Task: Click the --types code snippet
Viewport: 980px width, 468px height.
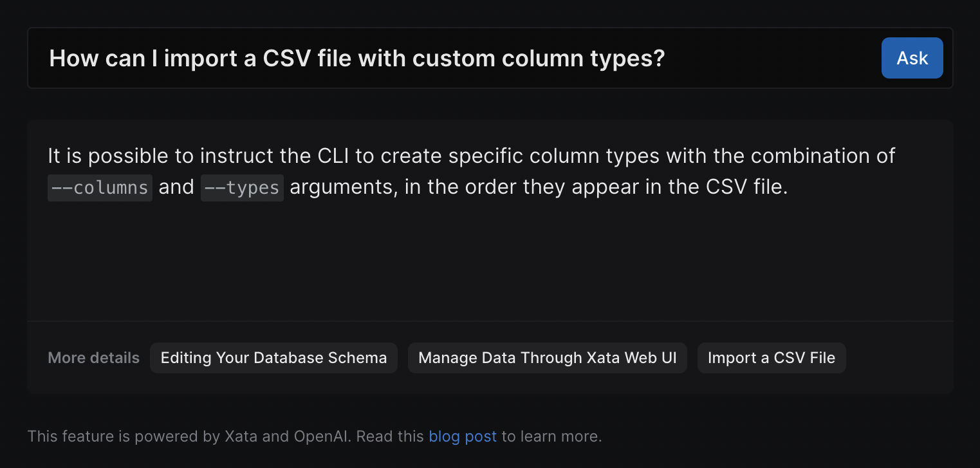Action: click(x=242, y=188)
